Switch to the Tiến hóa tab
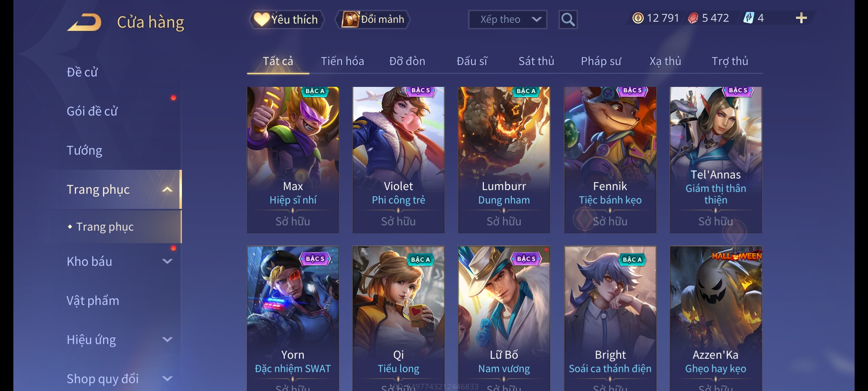Viewport: 868px width, 391px height. [342, 61]
